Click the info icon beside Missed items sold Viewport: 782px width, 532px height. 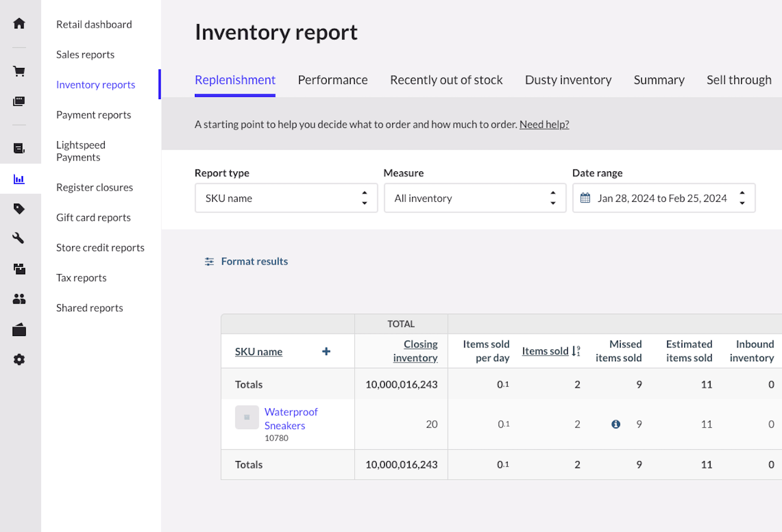(615, 424)
